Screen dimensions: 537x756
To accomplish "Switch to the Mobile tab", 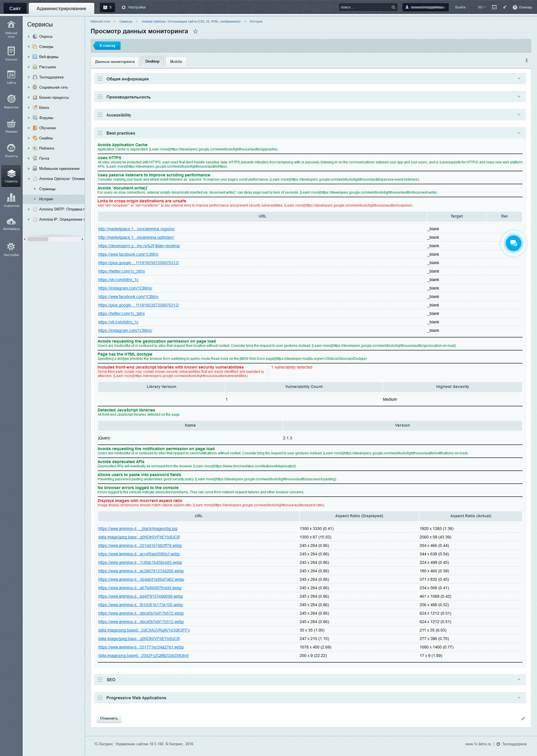I will (176, 62).
